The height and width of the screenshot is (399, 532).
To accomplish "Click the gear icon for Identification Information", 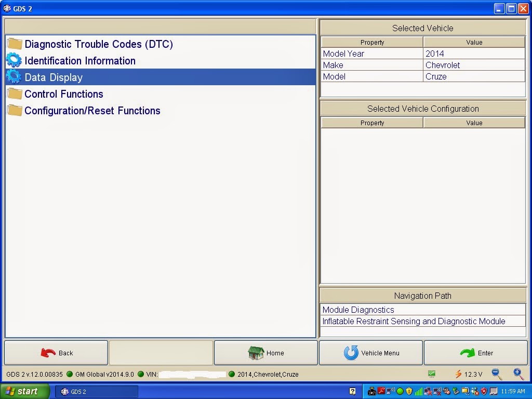I will (14, 60).
